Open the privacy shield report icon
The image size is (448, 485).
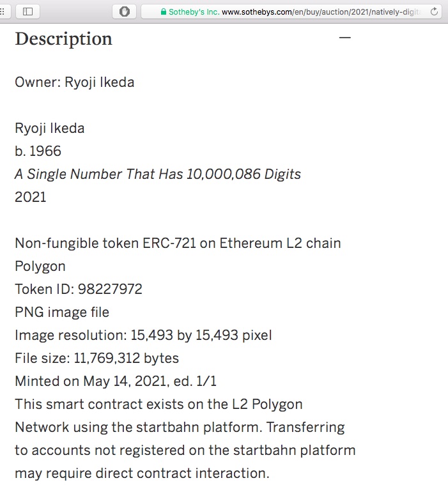point(125,12)
